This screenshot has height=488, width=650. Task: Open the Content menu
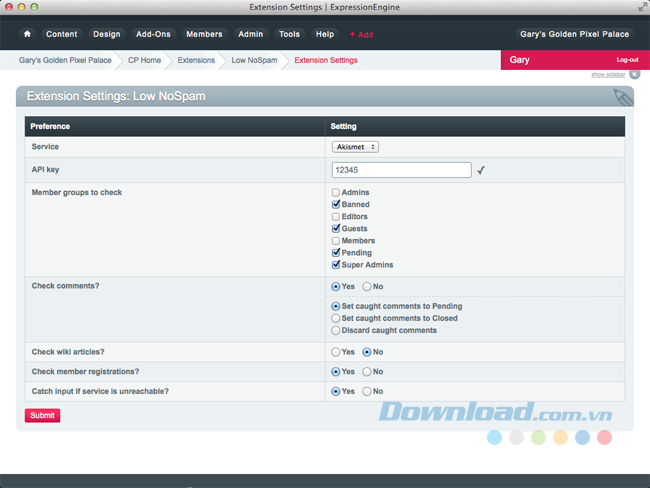62,34
